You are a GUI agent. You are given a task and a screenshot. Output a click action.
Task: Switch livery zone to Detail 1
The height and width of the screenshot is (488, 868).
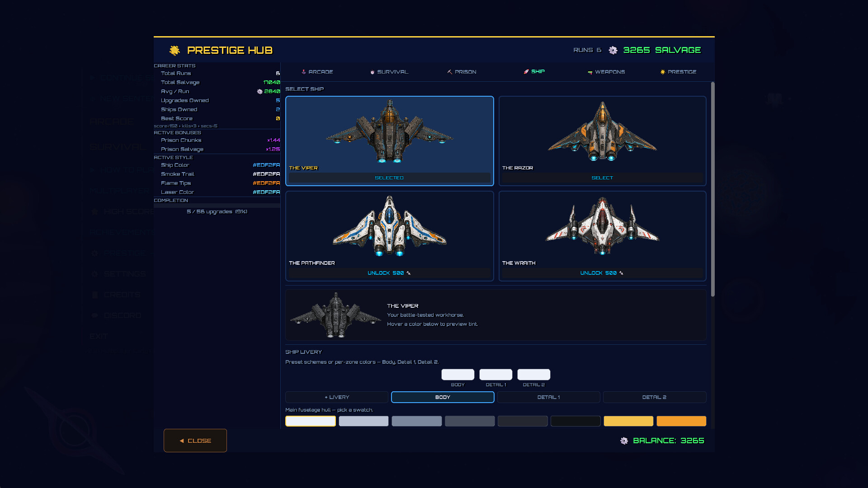pos(549,397)
